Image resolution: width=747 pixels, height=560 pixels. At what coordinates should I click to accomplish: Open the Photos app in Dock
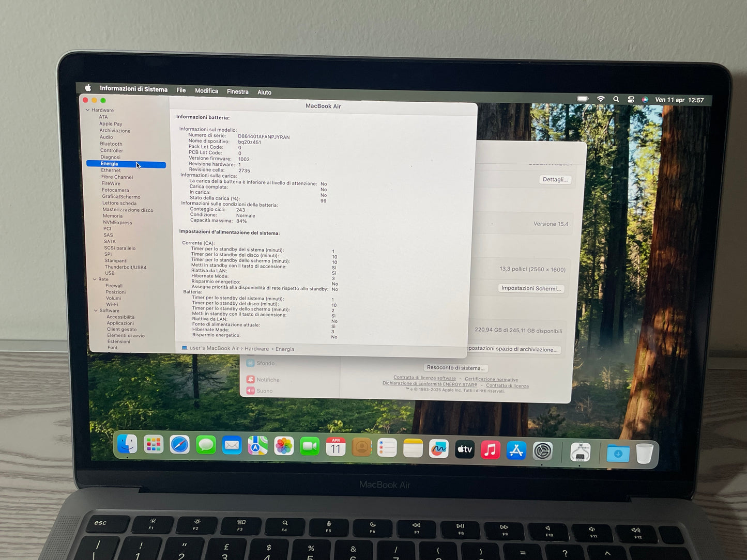[283, 446]
